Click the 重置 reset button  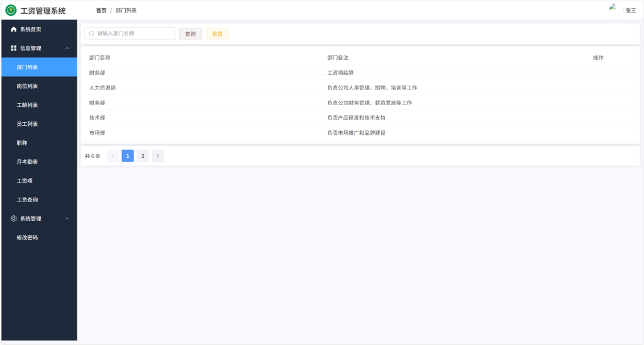(217, 34)
